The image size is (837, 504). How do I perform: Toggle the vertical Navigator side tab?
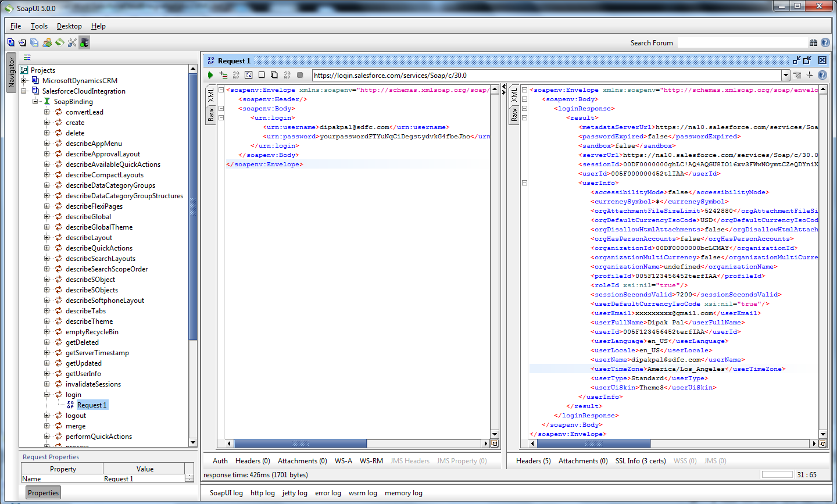click(x=11, y=73)
